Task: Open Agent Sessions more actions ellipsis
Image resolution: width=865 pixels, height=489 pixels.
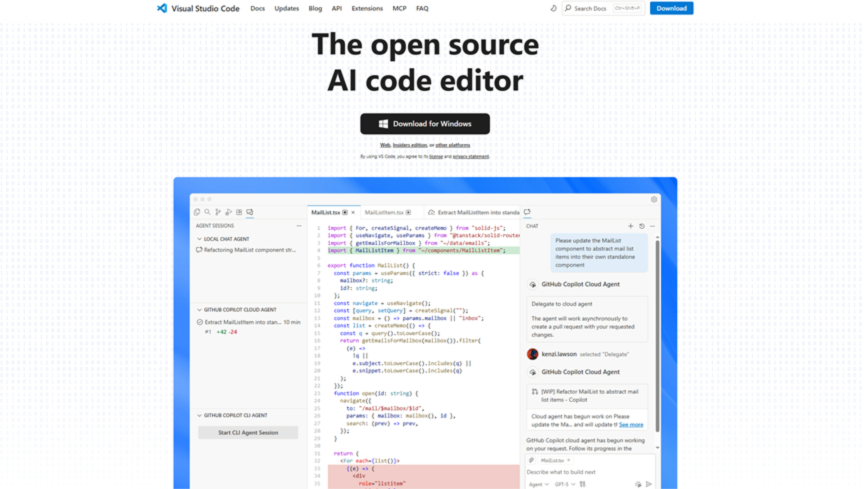Action: 299,226
